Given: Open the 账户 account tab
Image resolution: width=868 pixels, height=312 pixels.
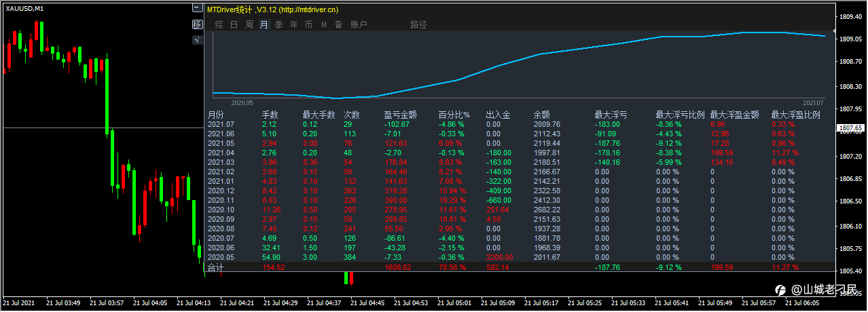Looking at the screenshot, I should pos(359,24).
